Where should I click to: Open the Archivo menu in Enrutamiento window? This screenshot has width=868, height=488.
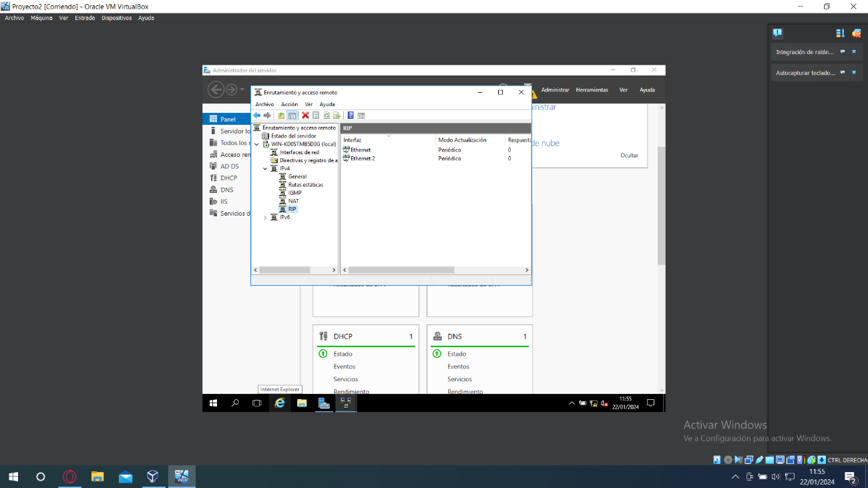(264, 104)
